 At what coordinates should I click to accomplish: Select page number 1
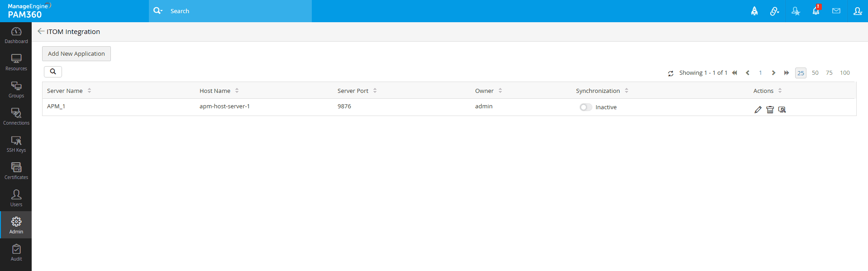coord(760,73)
